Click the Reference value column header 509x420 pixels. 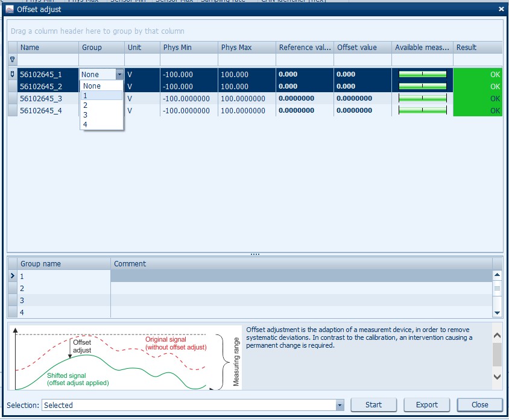coord(305,48)
